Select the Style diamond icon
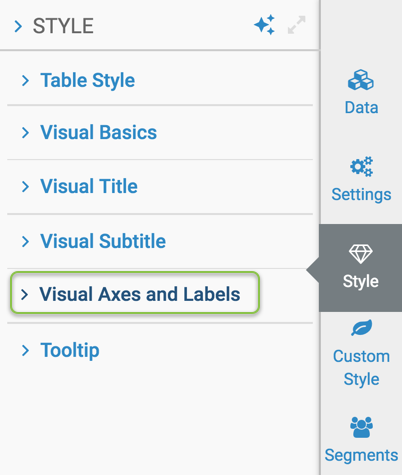 click(x=361, y=254)
